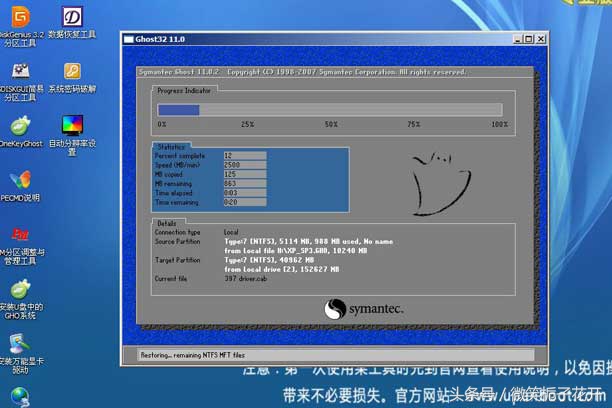
Task: Click Ghost32 window title bar icon
Action: pos(128,39)
